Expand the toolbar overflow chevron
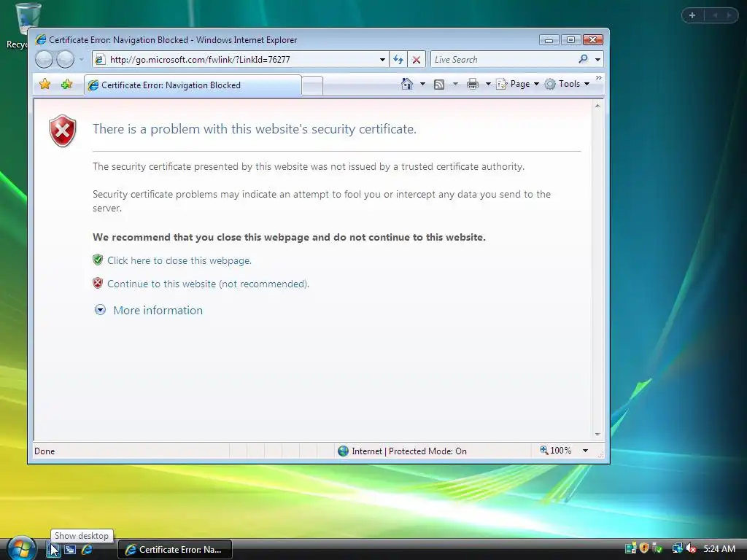747x560 pixels. click(598, 77)
